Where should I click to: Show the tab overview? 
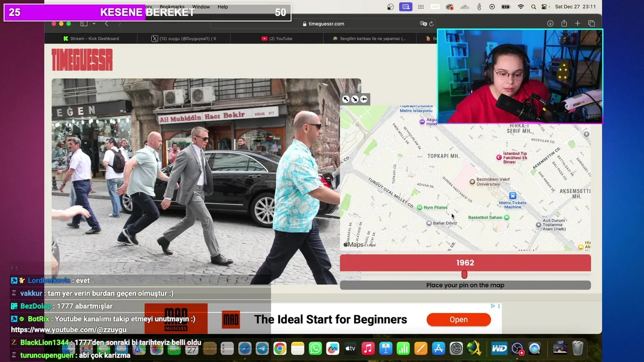click(x=592, y=24)
